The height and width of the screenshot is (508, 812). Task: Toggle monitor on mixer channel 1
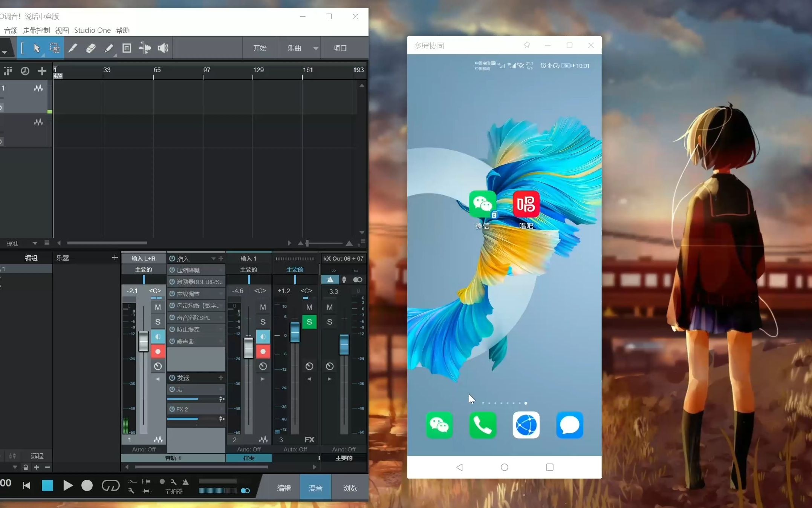(158, 336)
